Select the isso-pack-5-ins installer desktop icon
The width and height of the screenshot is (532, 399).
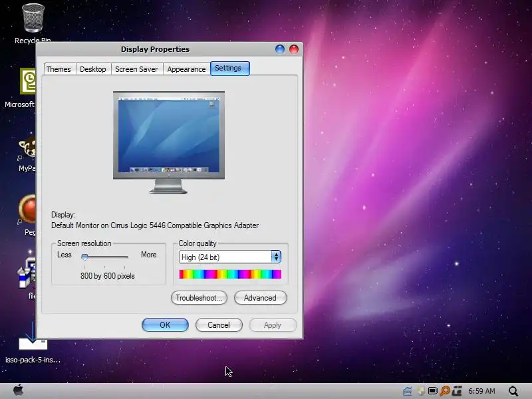(x=33, y=337)
